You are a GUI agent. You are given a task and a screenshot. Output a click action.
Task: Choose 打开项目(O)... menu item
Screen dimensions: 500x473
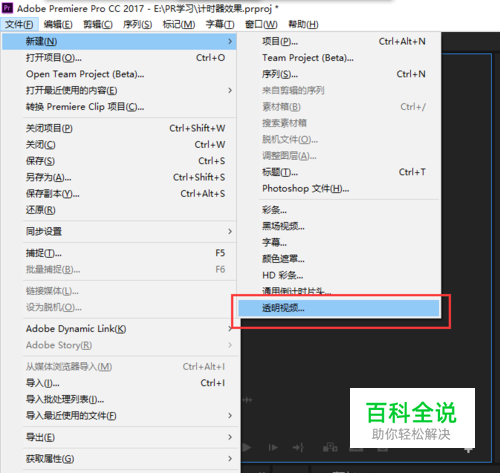[119, 58]
